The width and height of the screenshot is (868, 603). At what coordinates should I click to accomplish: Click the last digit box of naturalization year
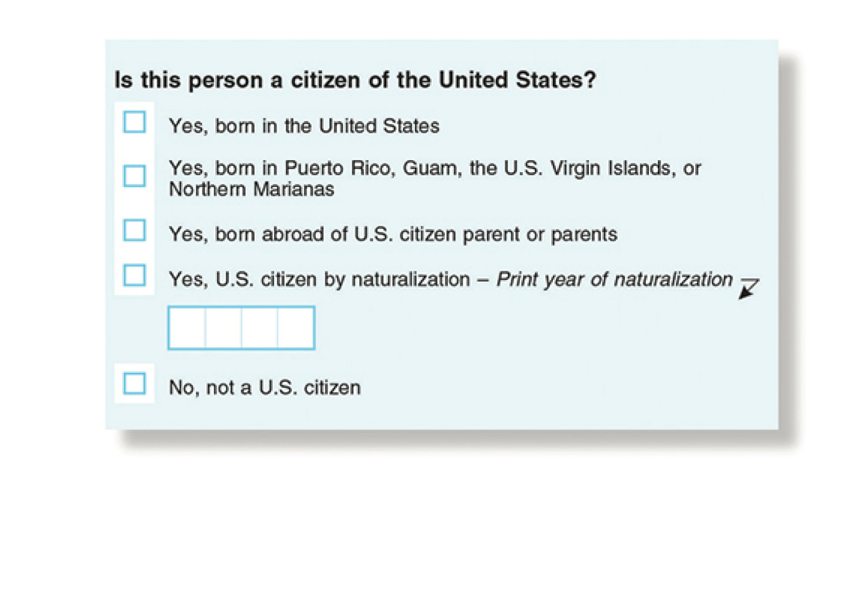(x=296, y=328)
